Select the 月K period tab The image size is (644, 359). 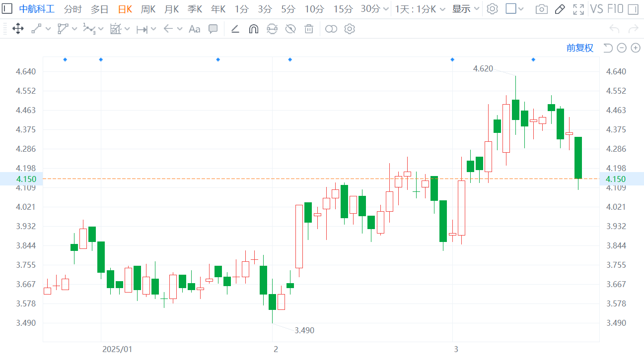tap(172, 9)
